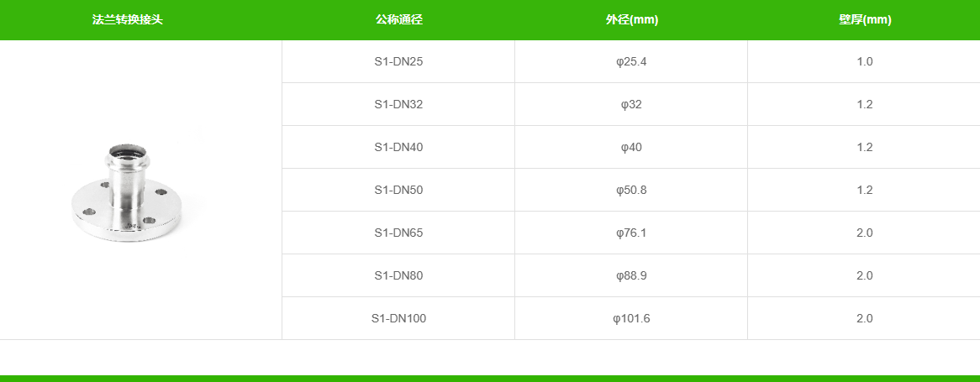Viewport: 980px width, 382px height.
Task: Click the φ25.4 outer diameter value
Action: 631,62
